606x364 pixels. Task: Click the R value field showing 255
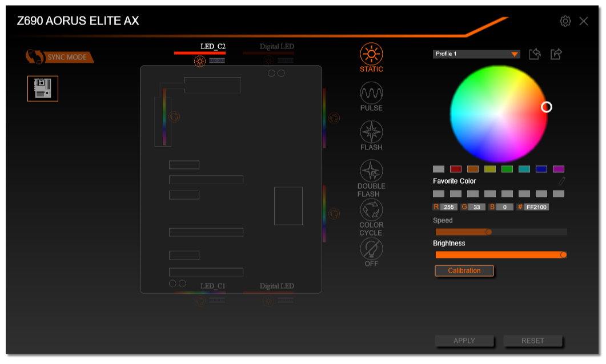click(449, 207)
